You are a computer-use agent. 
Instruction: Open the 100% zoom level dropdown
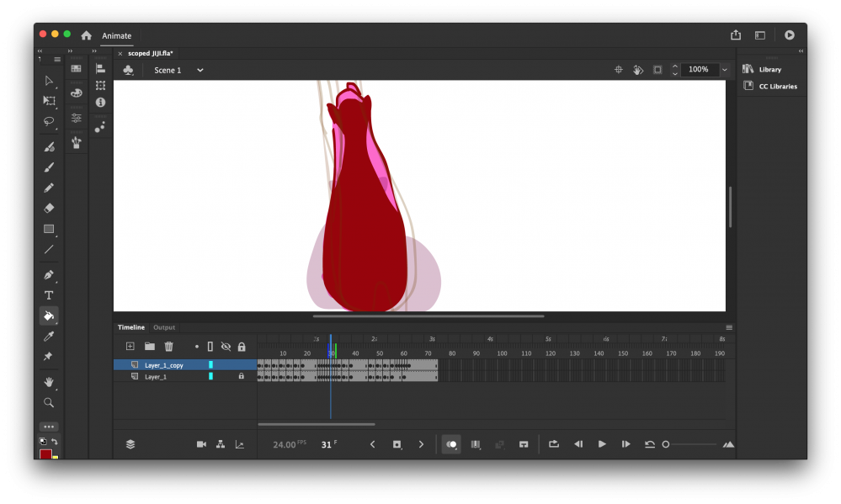click(x=725, y=70)
